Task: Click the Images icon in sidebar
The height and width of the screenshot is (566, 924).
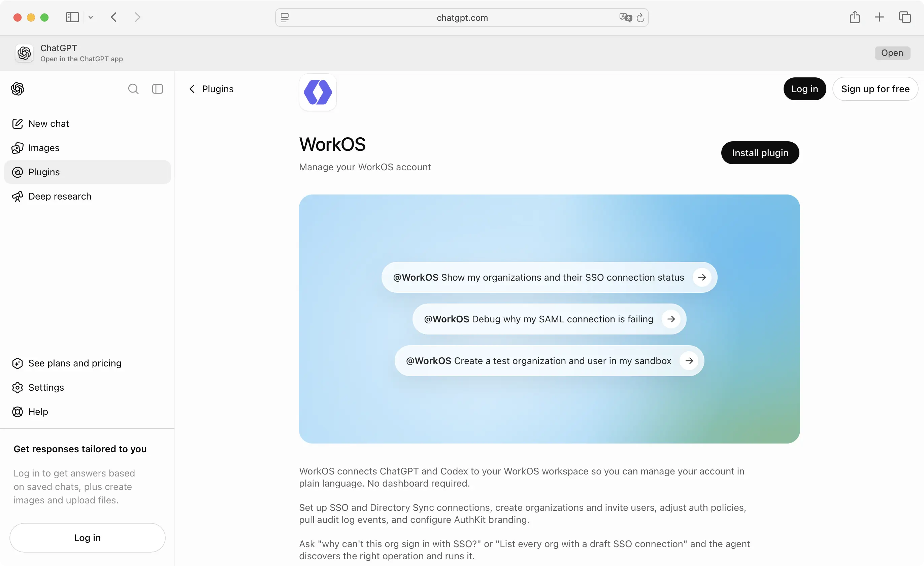Action: [17, 148]
